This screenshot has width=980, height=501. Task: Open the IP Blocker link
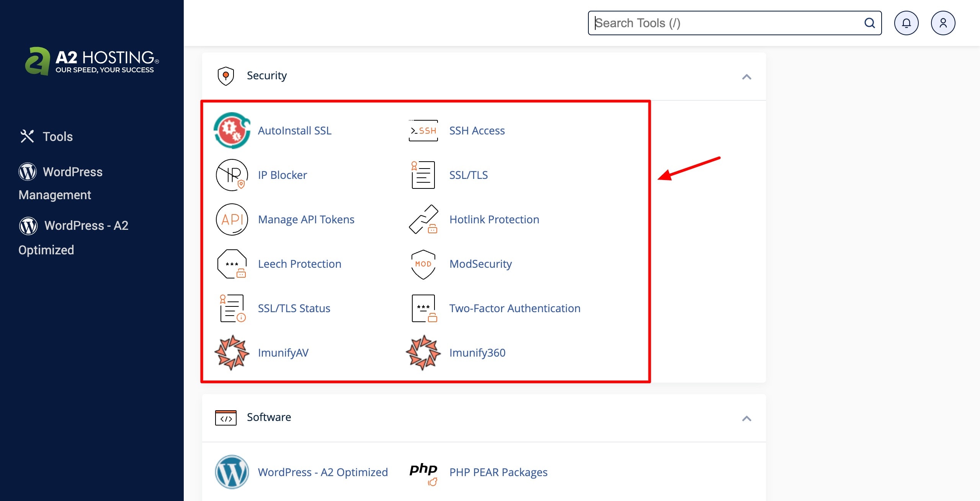282,175
